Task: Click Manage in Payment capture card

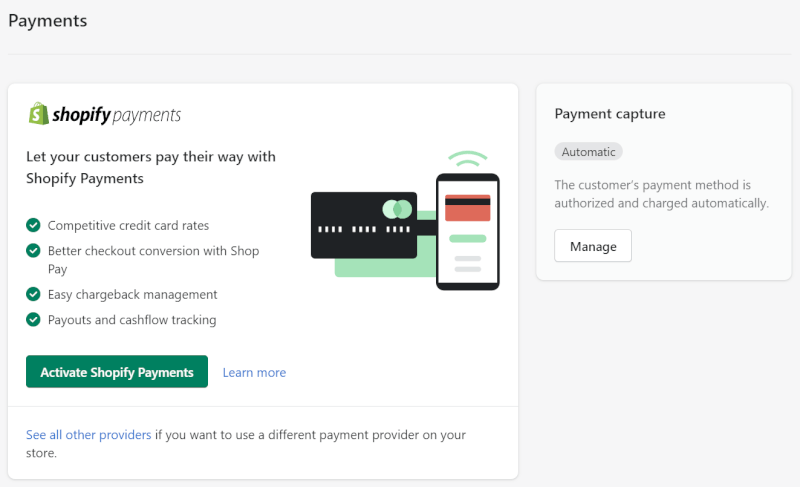Action: (x=593, y=246)
